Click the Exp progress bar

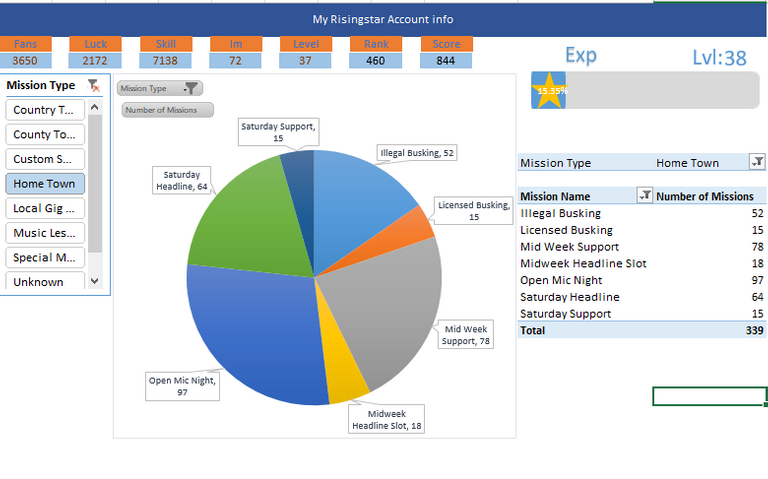coord(646,90)
